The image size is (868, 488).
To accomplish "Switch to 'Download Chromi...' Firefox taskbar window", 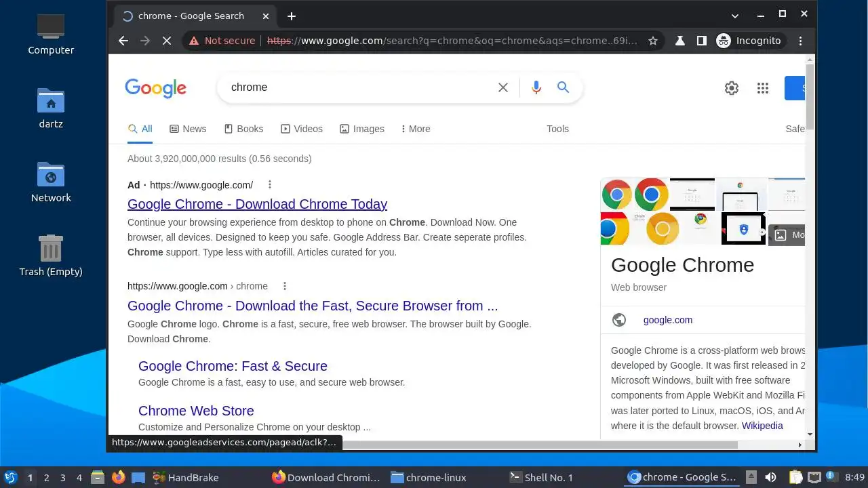I will pos(326,478).
